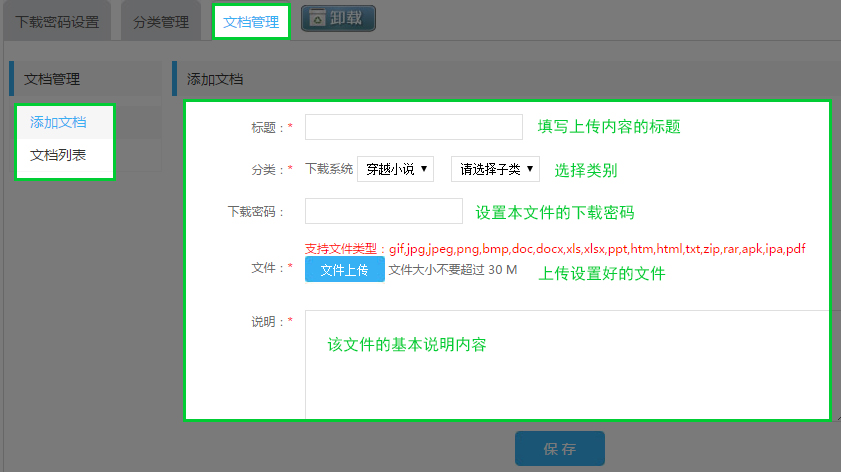Focus the 标题 text input field
Image resolution: width=841 pixels, height=472 pixels.
[x=413, y=127]
